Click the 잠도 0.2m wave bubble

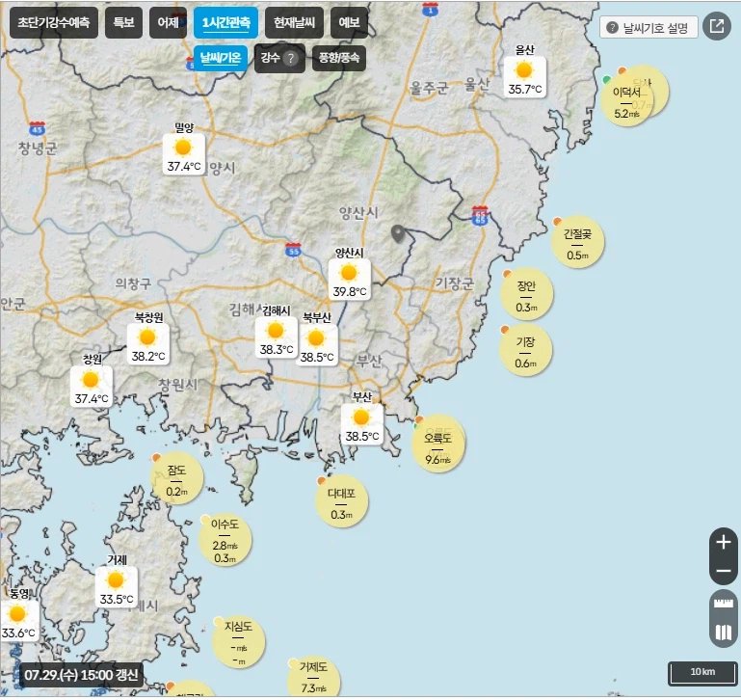point(176,478)
